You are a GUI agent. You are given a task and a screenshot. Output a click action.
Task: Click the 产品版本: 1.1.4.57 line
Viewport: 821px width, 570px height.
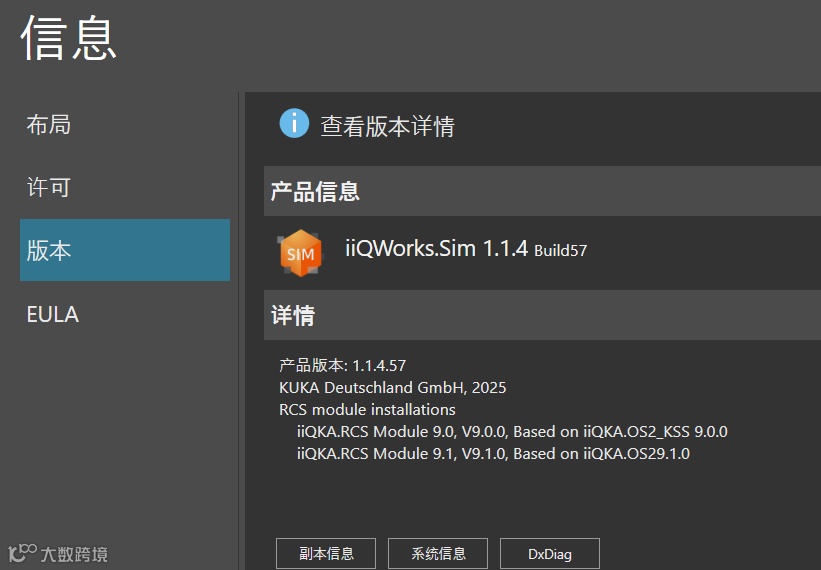tap(342, 365)
